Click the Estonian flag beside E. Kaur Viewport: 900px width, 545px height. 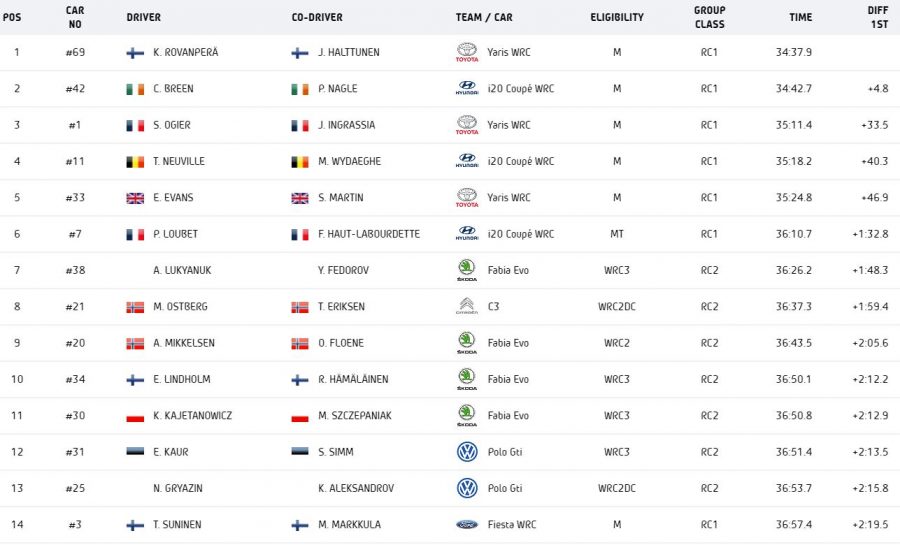[135, 452]
